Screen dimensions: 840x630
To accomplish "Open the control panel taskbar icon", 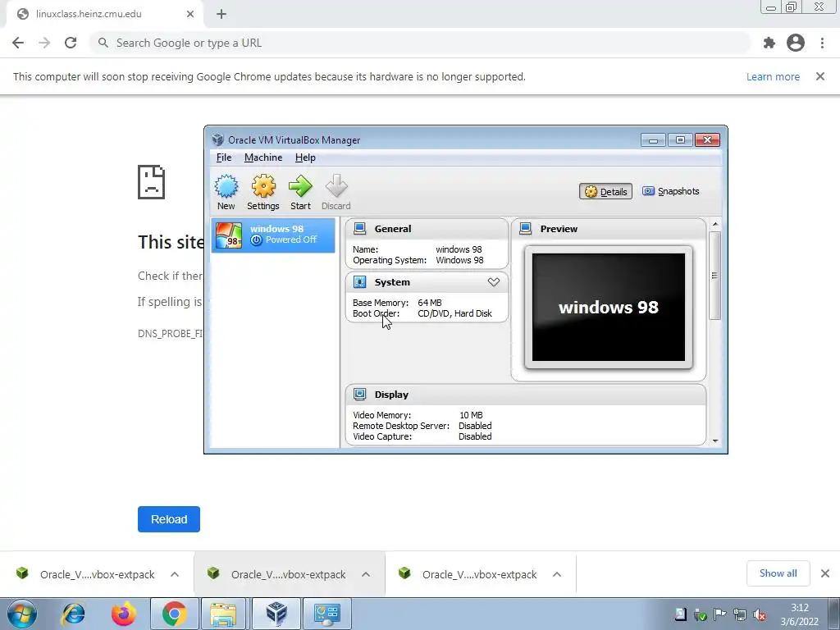I will [327, 614].
